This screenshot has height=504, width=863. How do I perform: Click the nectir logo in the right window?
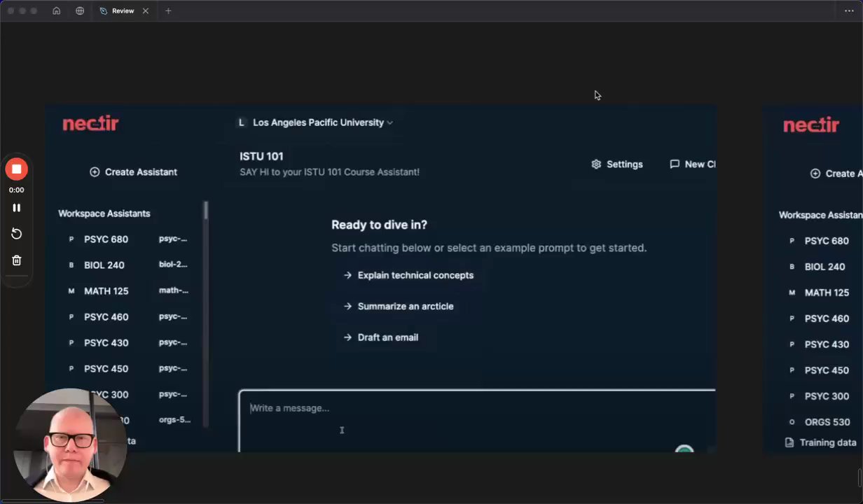[810, 125]
